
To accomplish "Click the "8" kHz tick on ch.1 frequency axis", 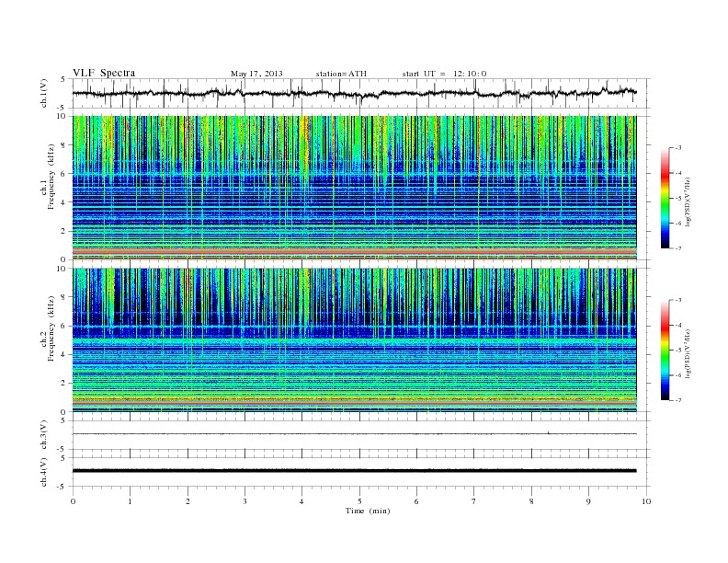I will pos(63,145).
